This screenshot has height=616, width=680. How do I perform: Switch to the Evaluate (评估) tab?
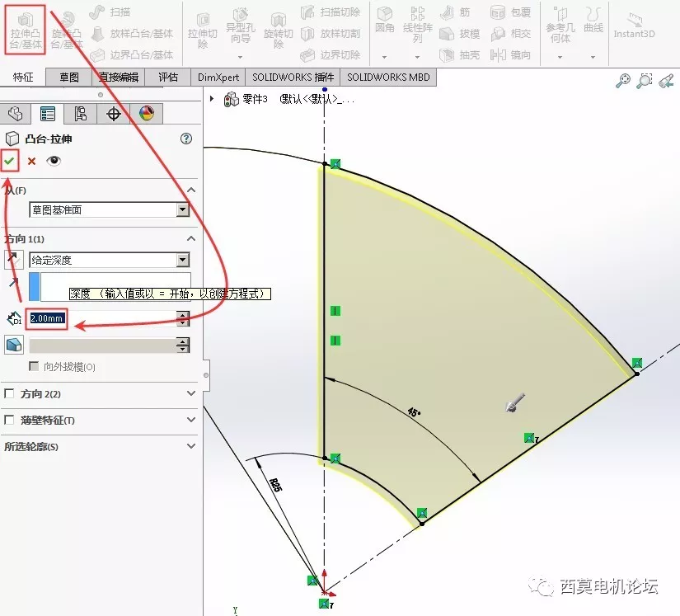click(168, 78)
